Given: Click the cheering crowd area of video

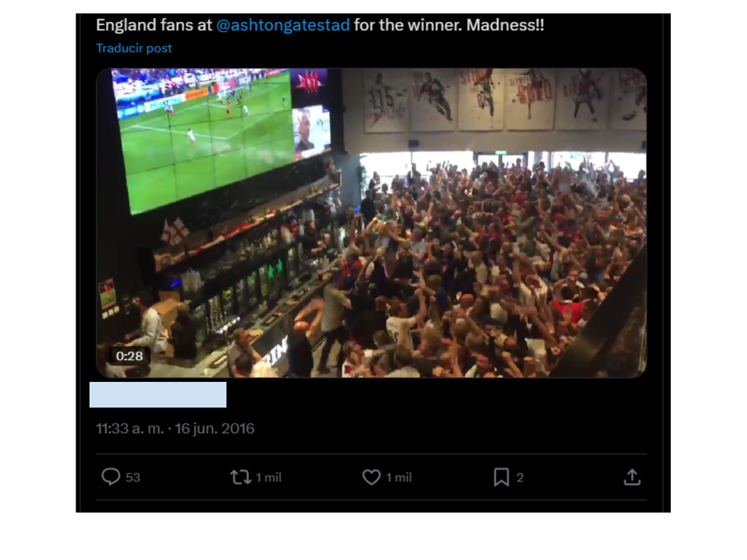Looking at the screenshot, I should pos(491,267).
